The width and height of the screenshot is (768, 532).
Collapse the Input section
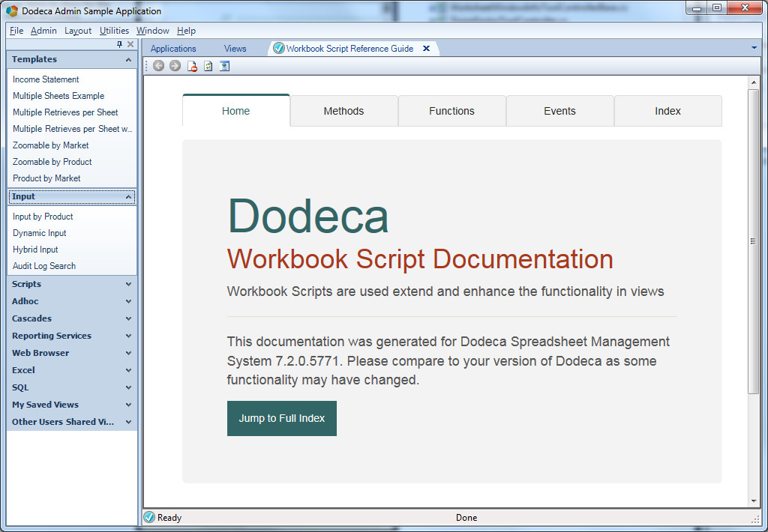[x=128, y=197]
